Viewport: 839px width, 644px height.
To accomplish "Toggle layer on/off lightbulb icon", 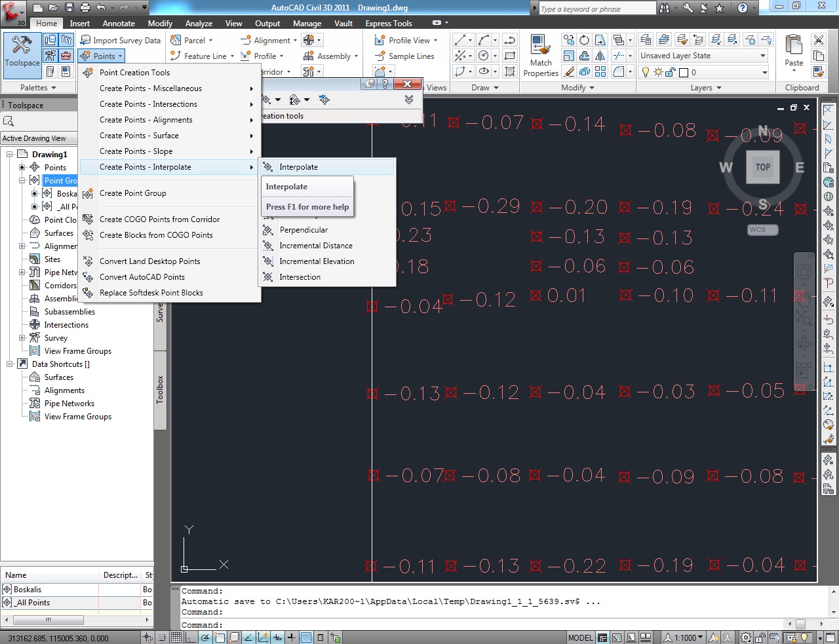I will (x=646, y=72).
